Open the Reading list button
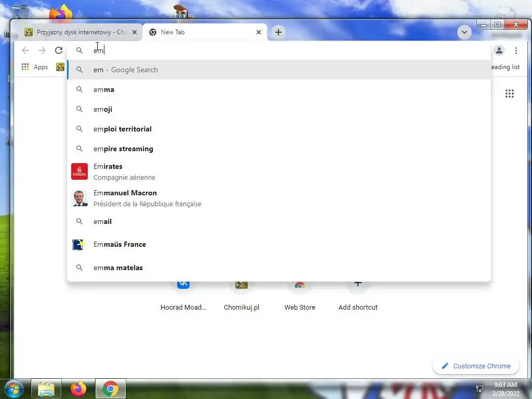Viewport: 532px width, 399px height. click(505, 67)
